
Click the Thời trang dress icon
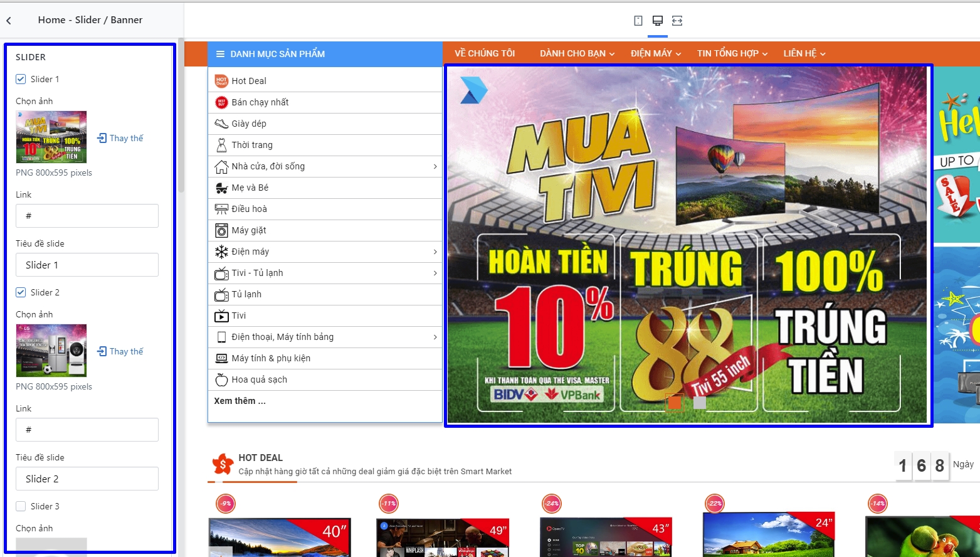click(x=221, y=145)
